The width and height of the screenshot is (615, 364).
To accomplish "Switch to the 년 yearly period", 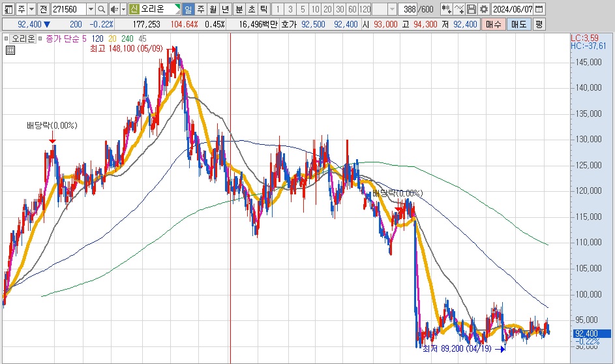I will 226,9.
